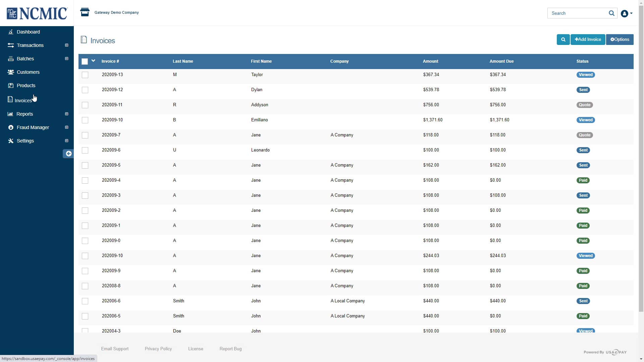Open the Products page
The image size is (644, 362).
click(x=26, y=85)
